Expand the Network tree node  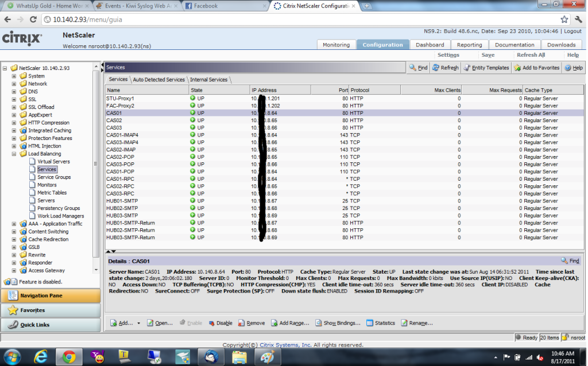tap(14, 84)
